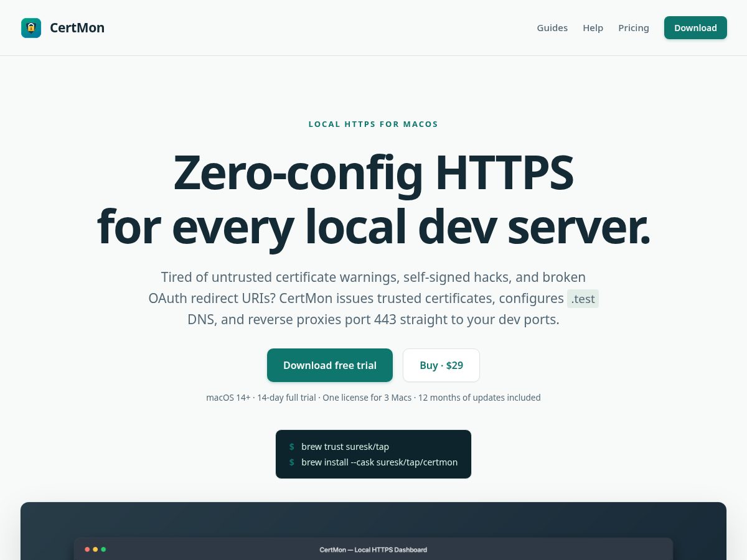Image resolution: width=747 pixels, height=560 pixels.
Task: Click the macOS 14+ trial details line
Action: [374, 398]
